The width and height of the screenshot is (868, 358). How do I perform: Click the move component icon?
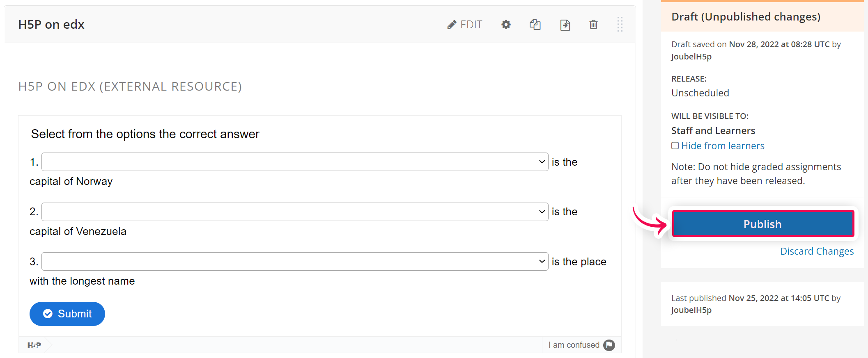click(x=565, y=25)
